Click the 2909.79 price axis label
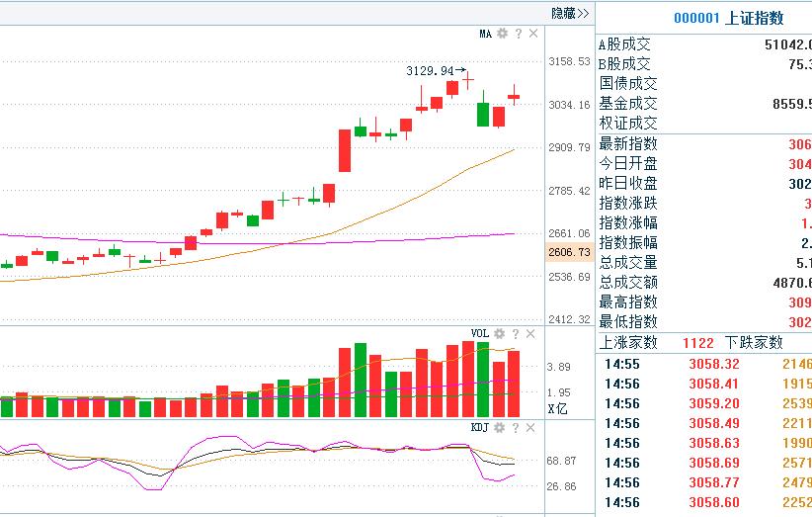812x517 pixels. click(x=570, y=147)
